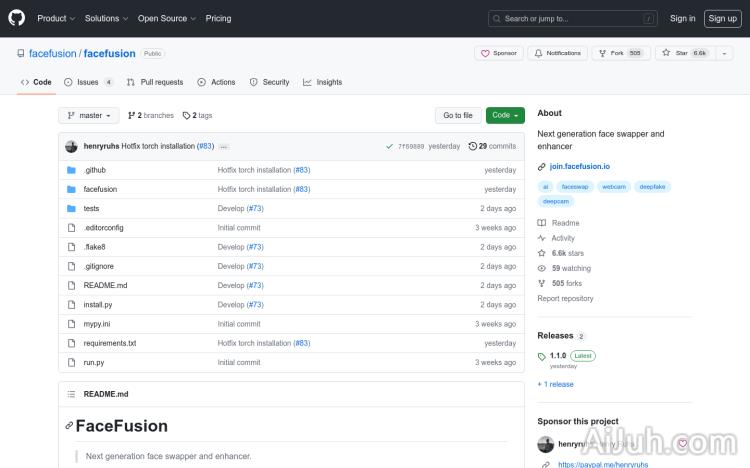Click the commit history clock icon
Screen dimensions: 750x468
tap(473, 146)
